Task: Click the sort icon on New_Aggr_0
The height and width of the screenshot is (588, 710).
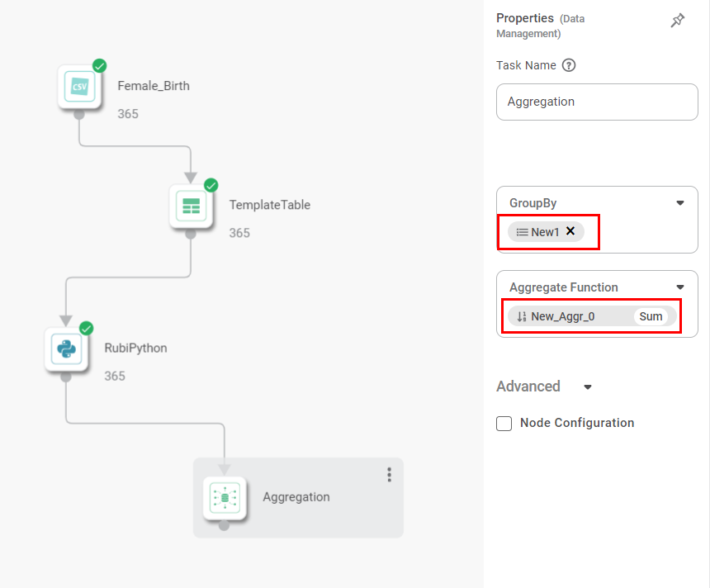Action: point(520,316)
